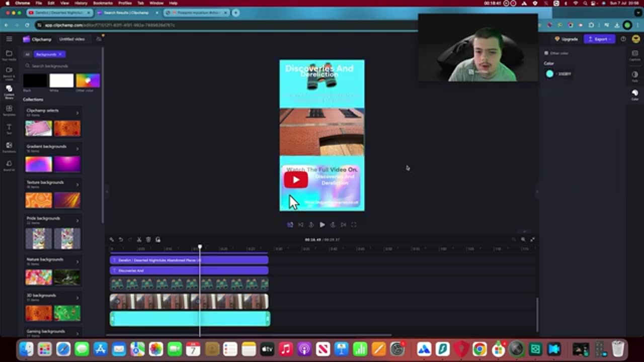Viewport: 644px width, 362px height.
Task: Switch to the Search Results Clipchamp tab
Action: tap(127, 13)
